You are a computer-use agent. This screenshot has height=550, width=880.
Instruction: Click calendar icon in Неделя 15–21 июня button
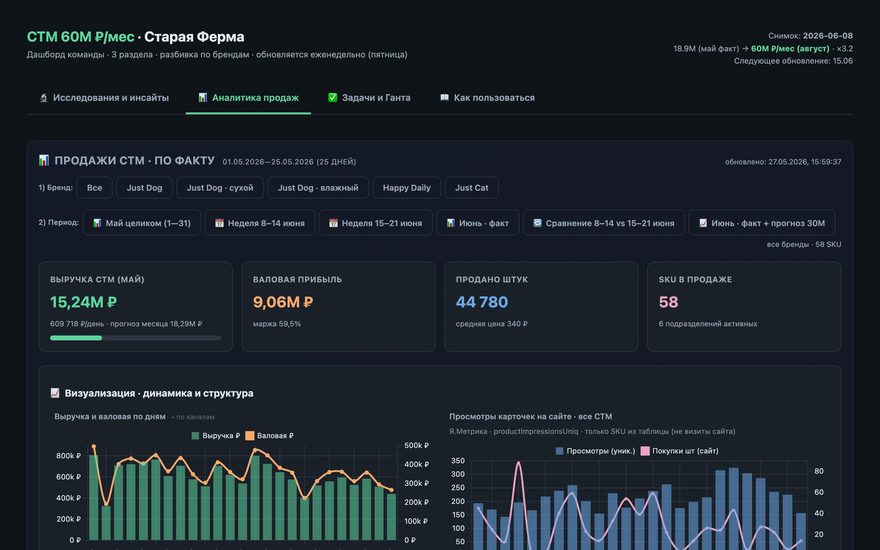[333, 223]
